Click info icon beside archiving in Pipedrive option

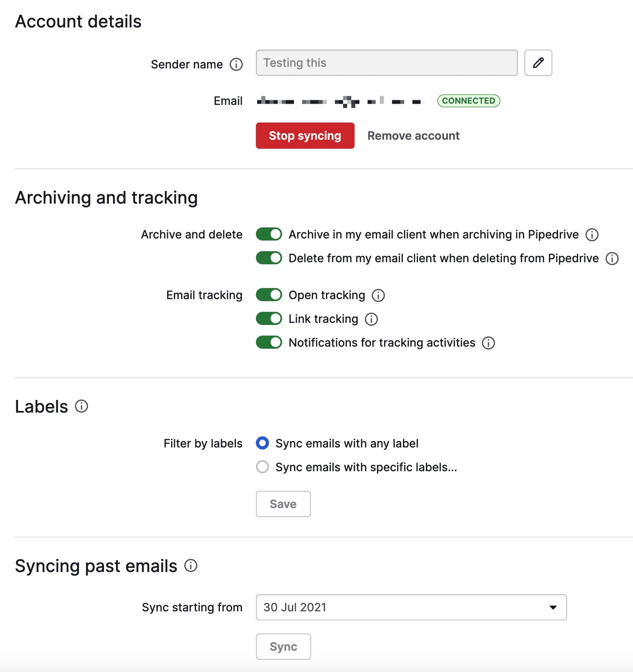tap(591, 234)
